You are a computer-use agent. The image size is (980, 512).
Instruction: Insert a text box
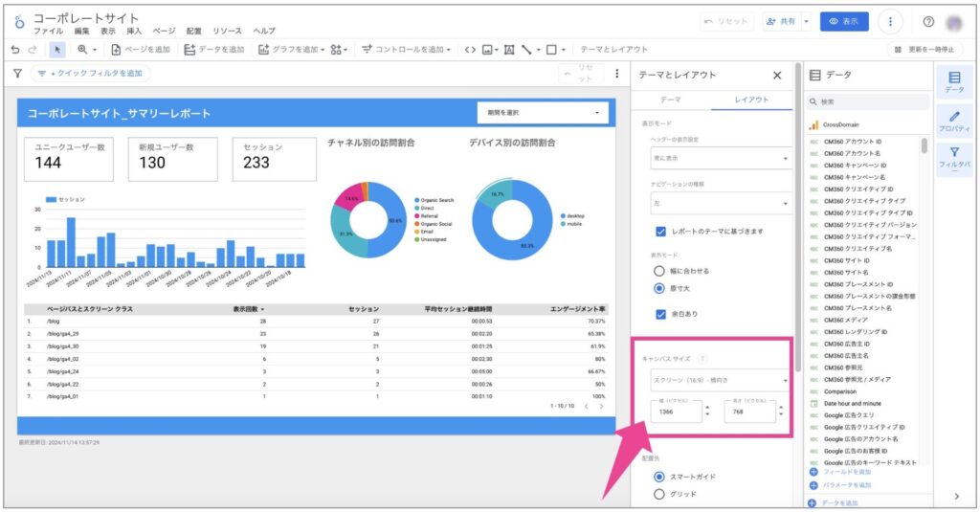click(509, 50)
